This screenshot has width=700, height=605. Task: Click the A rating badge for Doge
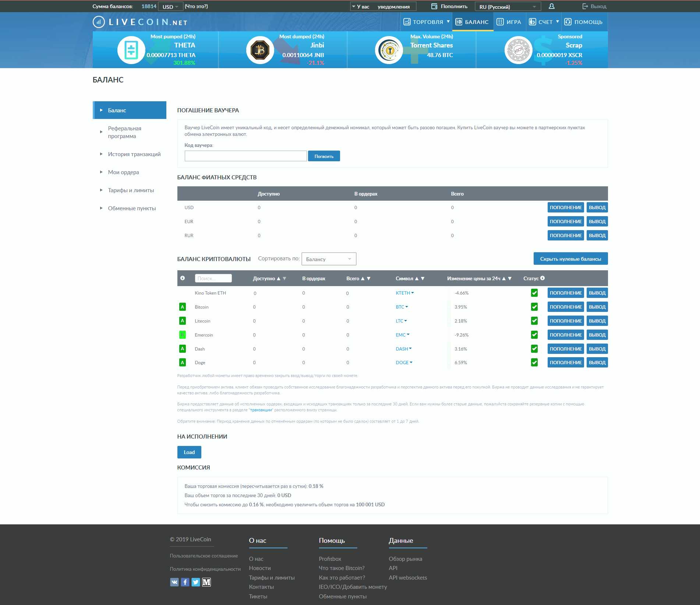tap(182, 362)
